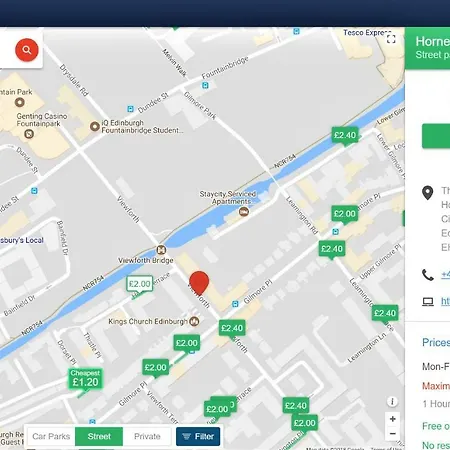
Task: Select the Street parking tab
Action: click(99, 436)
